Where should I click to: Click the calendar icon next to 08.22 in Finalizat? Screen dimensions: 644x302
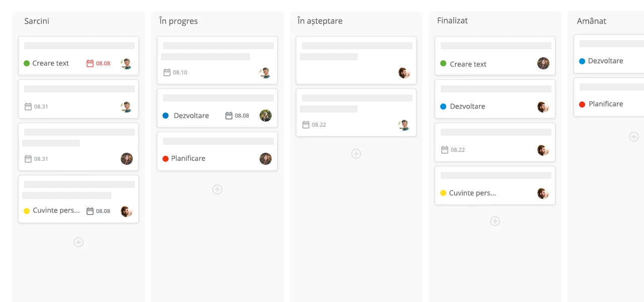pos(444,150)
